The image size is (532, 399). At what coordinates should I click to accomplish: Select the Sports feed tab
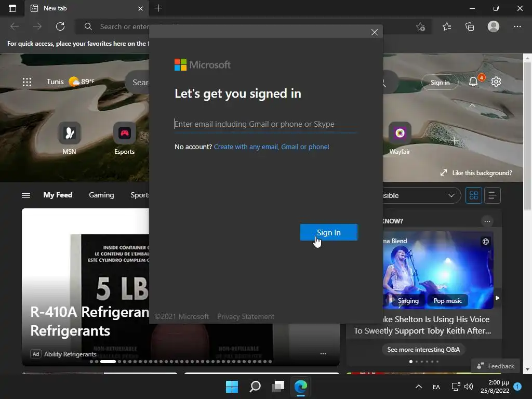140,195
